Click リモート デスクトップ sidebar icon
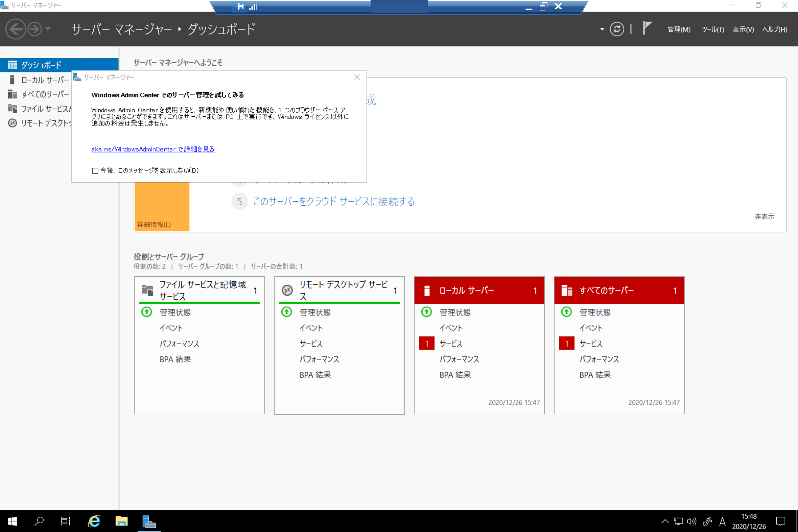The height and width of the screenshot is (532, 798). (12, 123)
